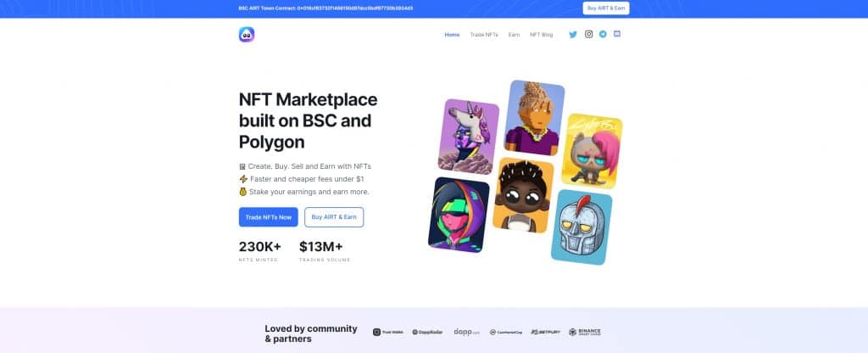Select the Earn navigation link

tap(514, 34)
